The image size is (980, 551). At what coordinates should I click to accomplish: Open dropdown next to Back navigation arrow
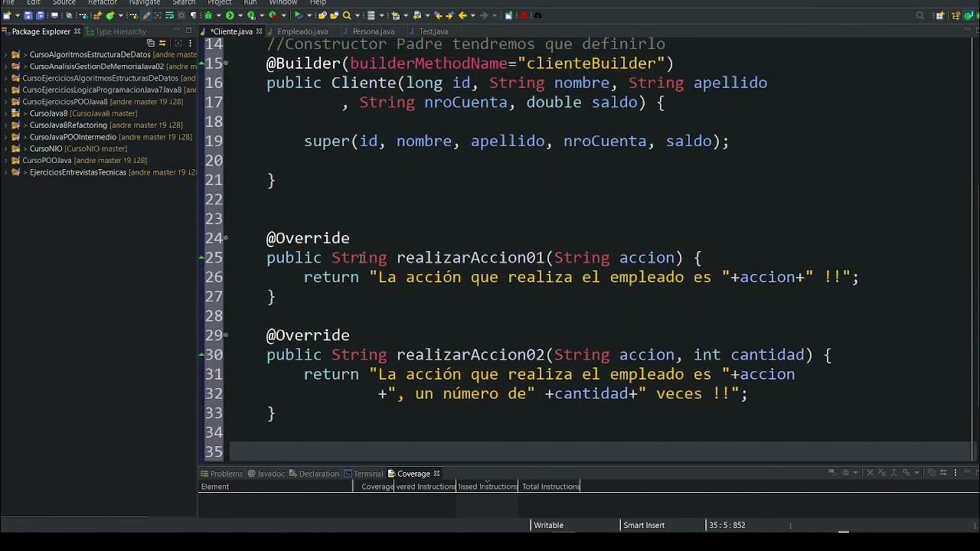(472, 15)
